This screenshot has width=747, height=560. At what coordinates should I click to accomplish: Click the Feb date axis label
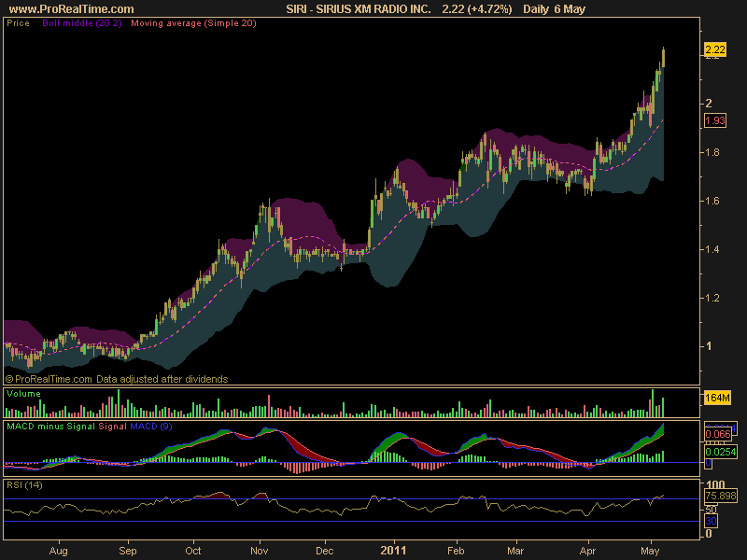pyautogui.click(x=456, y=551)
